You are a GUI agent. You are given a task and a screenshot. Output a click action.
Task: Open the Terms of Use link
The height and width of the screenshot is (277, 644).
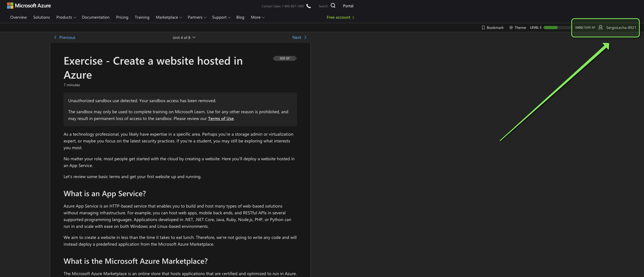pyautogui.click(x=221, y=118)
